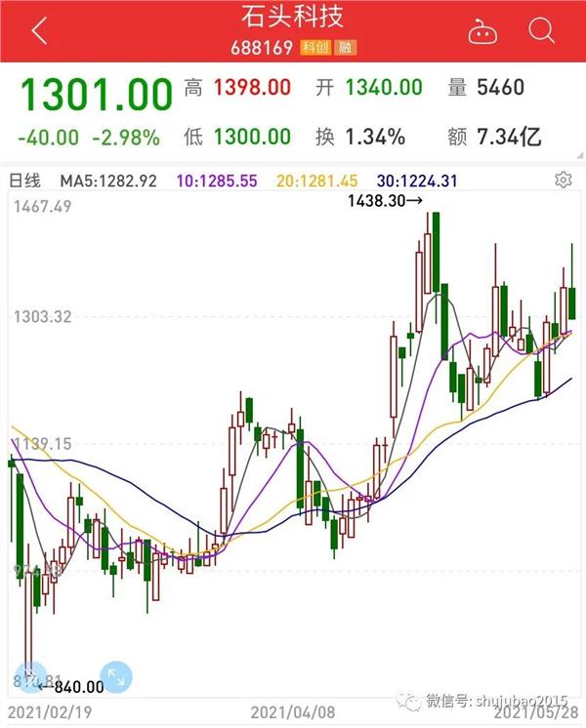Select the stock code 688169
The width and height of the screenshot is (586, 728).
pos(263,47)
